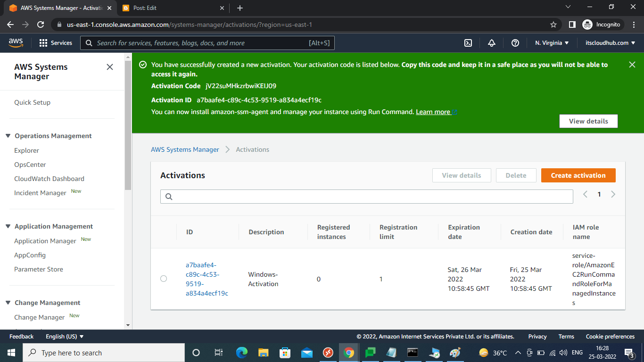
Task: Click the Incognito profile button
Action: pyautogui.click(x=603, y=25)
